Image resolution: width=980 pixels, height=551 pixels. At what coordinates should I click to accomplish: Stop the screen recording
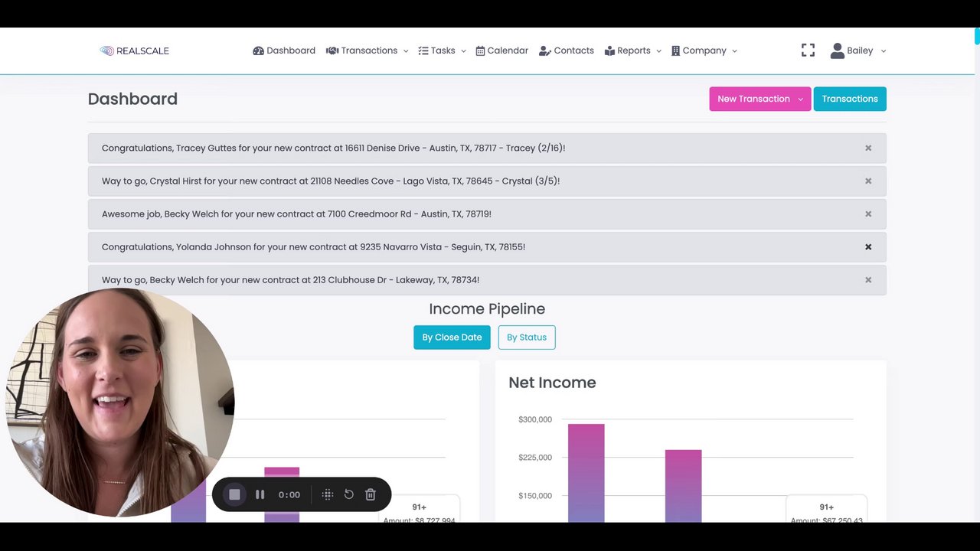click(x=234, y=494)
